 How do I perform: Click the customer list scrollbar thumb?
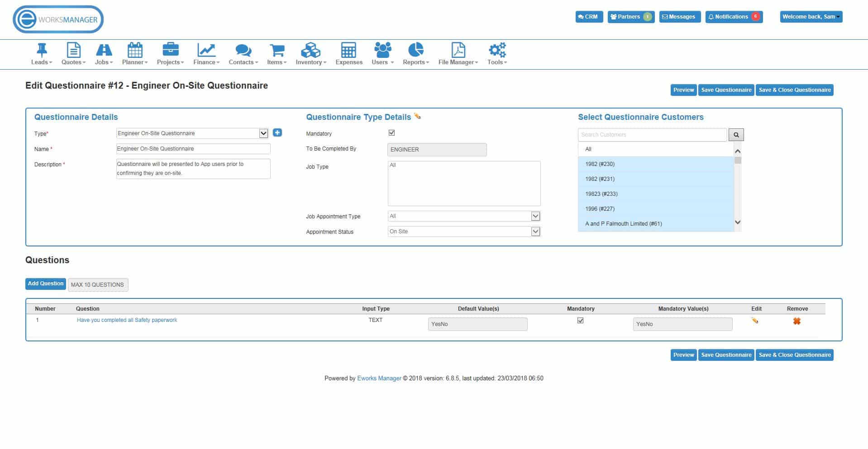[x=738, y=161]
